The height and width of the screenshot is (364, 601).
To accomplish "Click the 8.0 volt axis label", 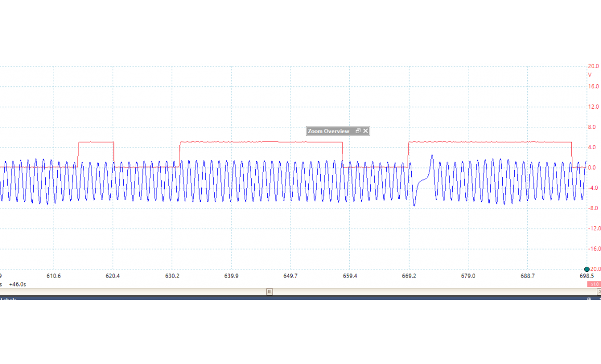I will pos(593,127).
